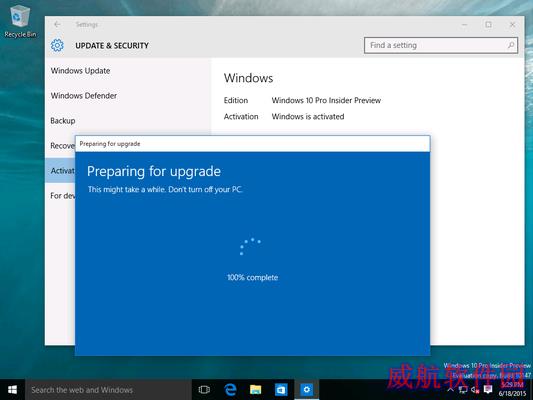Open the Recovery settings page

click(x=62, y=146)
